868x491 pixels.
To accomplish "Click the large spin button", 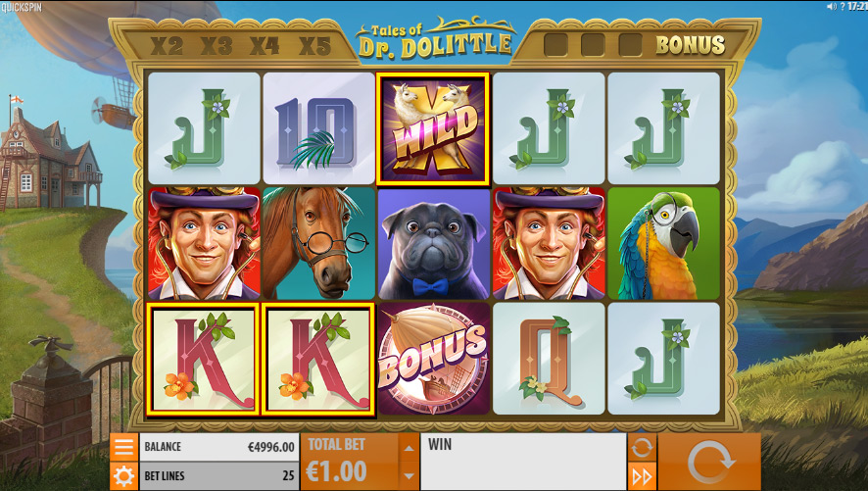I will pyautogui.click(x=709, y=462).
